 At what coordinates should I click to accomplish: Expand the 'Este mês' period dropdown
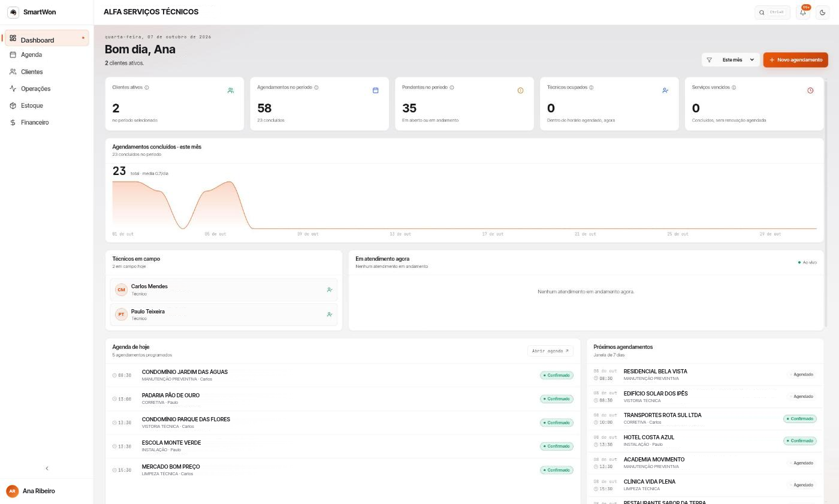tap(731, 60)
